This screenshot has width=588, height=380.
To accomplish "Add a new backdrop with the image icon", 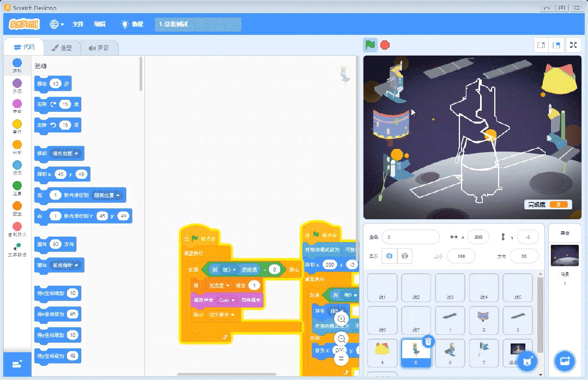I will [x=565, y=361].
